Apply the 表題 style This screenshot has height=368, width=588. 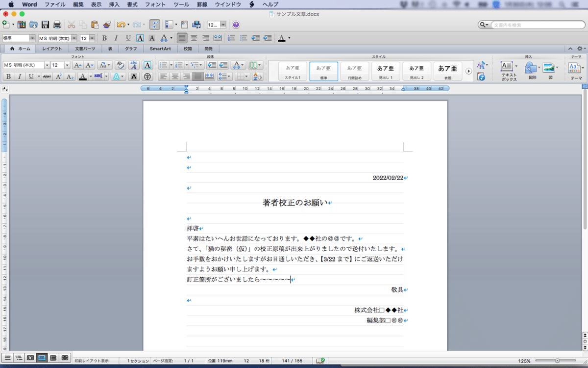(448, 71)
